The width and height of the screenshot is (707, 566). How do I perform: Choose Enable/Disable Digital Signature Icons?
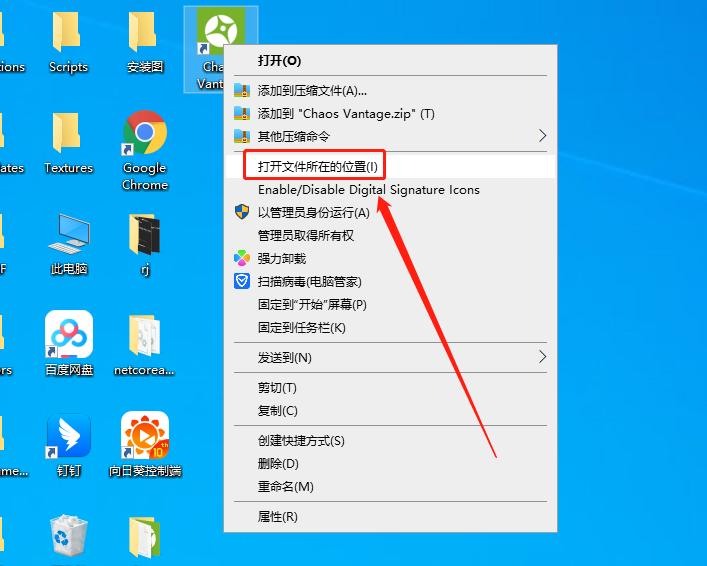pyautogui.click(x=368, y=189)
